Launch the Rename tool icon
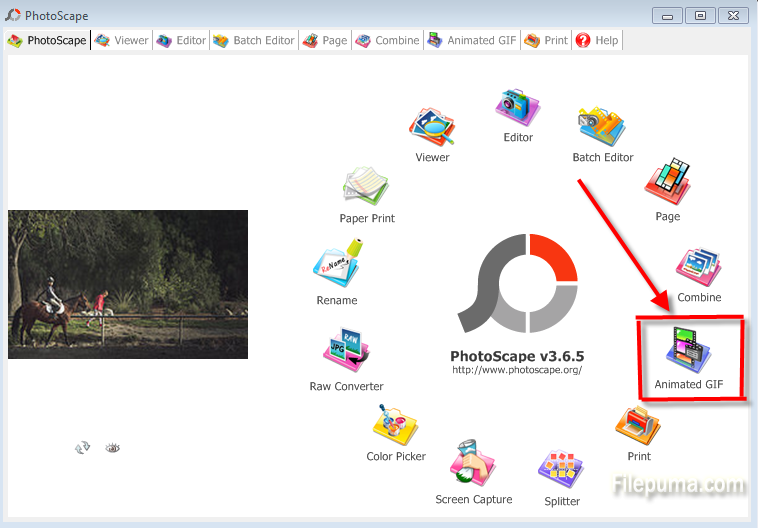This screenshot has width=758, height=528. point(335,266)
